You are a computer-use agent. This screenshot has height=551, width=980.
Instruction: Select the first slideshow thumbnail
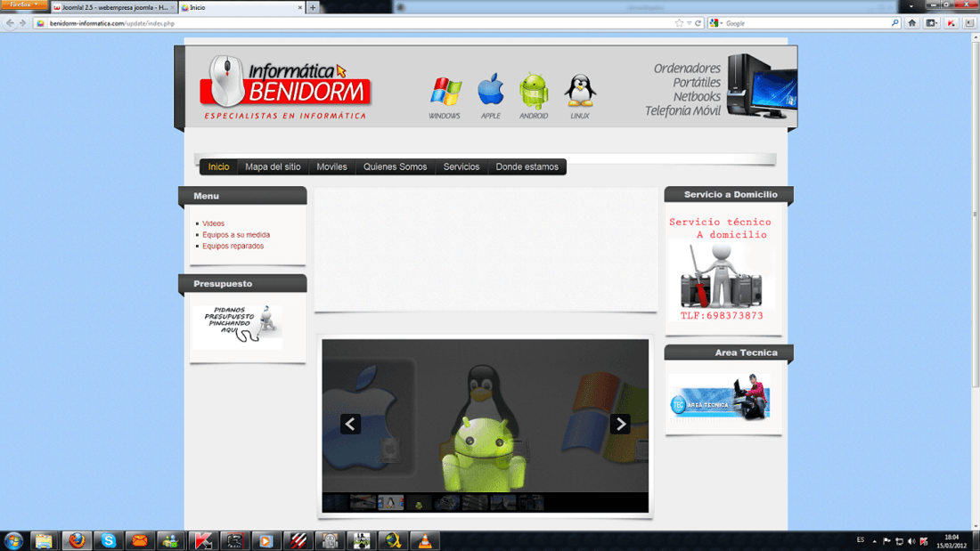335,502
